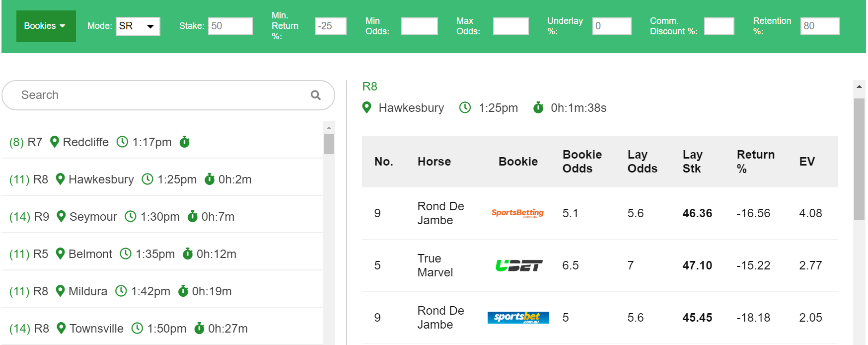868x345 pixels.
Task: Click the search magnifier icon
Action: point(316,95)
